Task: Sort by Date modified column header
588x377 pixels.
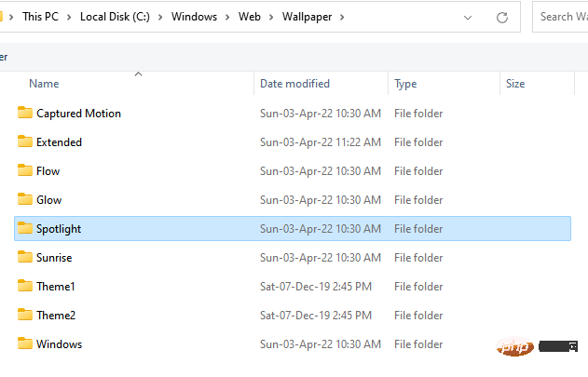Action: click(x=294, y=84)
